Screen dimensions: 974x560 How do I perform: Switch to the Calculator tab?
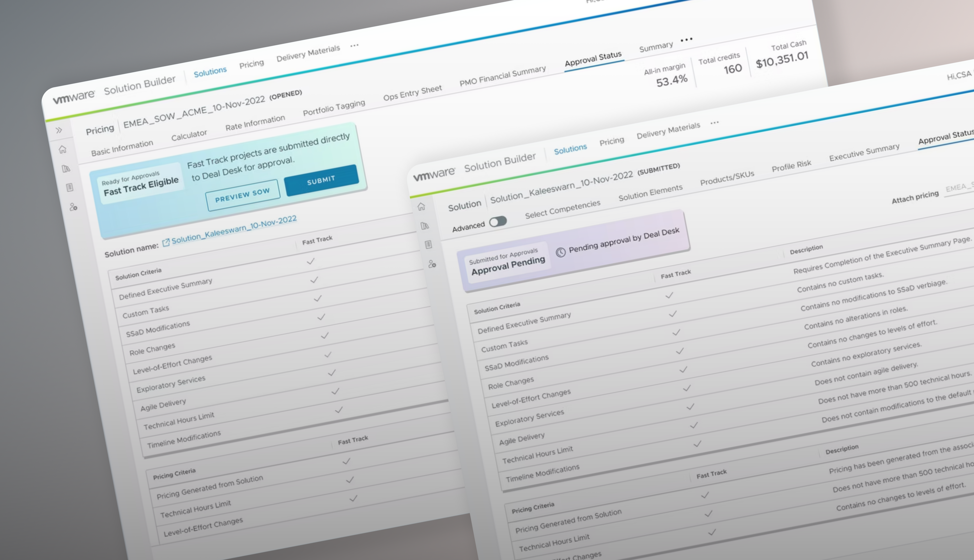coord(189,135)
